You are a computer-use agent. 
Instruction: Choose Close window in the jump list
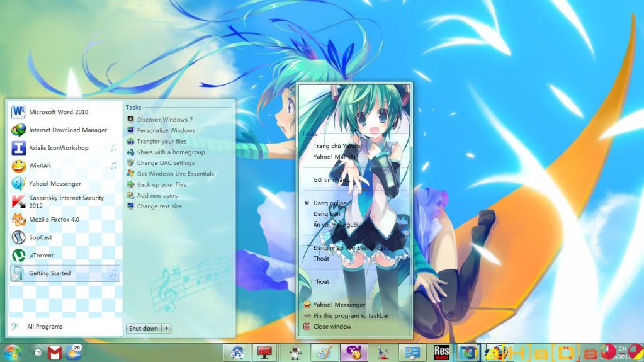pyautogui.click(x=332, y=326)
